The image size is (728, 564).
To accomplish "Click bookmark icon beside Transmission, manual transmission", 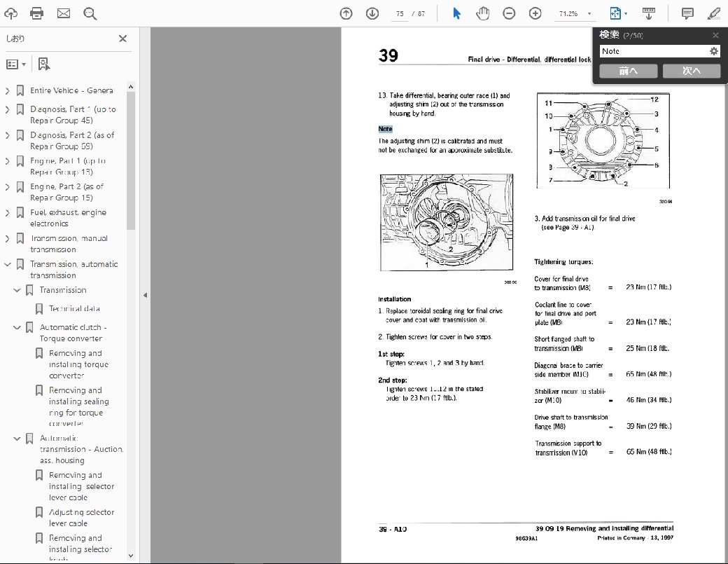I will pos(20,239).
